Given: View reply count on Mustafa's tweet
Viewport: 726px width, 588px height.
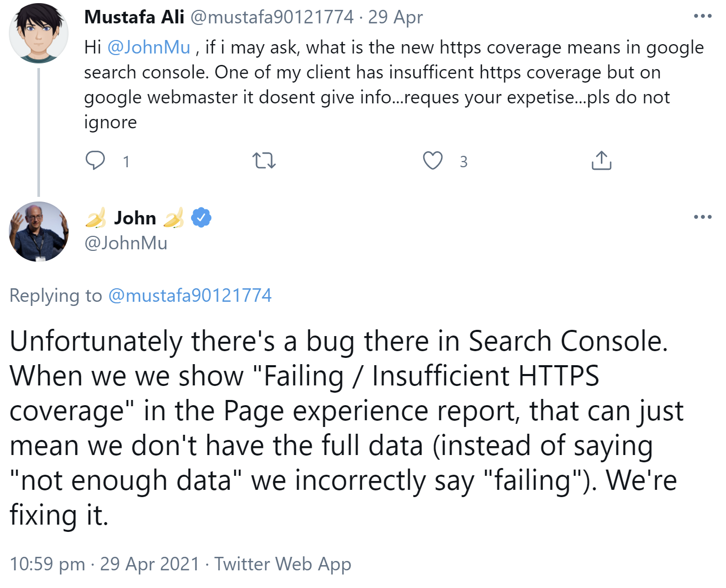Looking at the screenshot, I should tap(125, 162).
